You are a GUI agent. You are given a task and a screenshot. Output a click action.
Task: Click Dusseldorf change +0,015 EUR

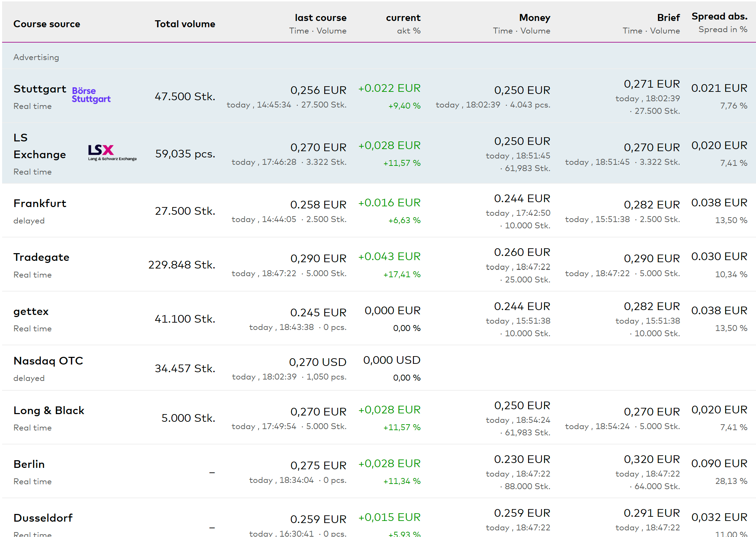tap(389, 517)
